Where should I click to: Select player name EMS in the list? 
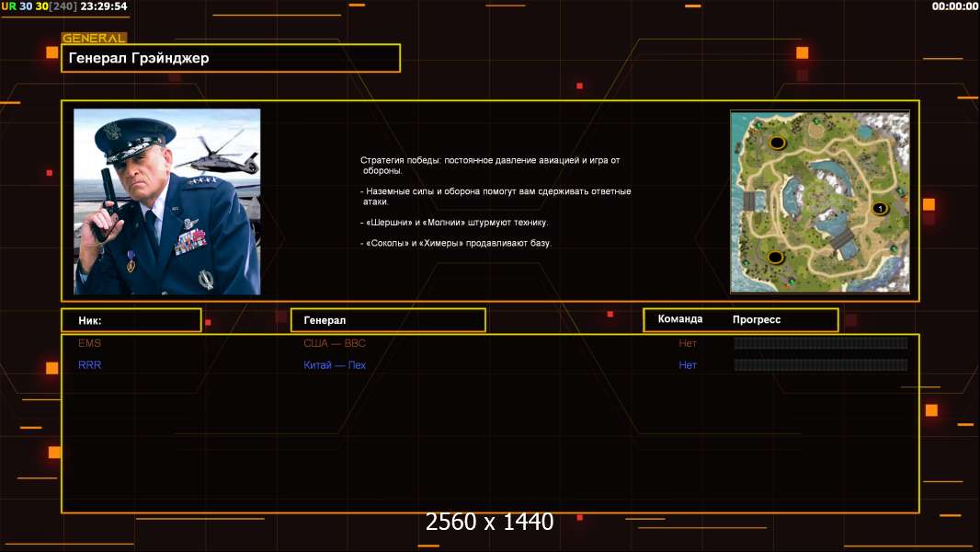coord(90,343)
